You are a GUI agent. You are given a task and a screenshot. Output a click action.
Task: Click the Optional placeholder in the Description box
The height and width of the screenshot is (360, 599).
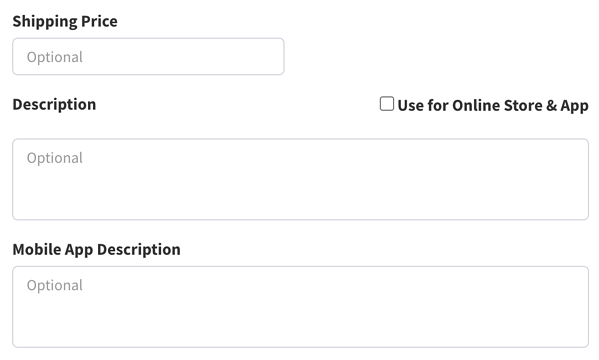tap(55, 158)
